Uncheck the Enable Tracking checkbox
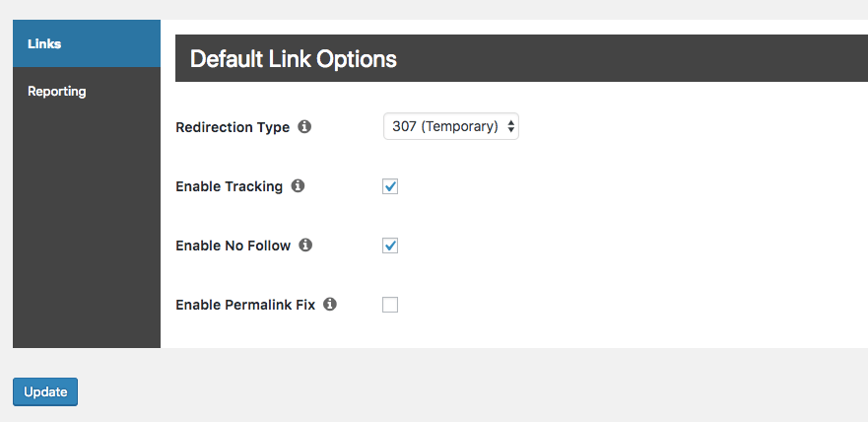This screenshot has width=868, height=422. (x=390, y=186)
